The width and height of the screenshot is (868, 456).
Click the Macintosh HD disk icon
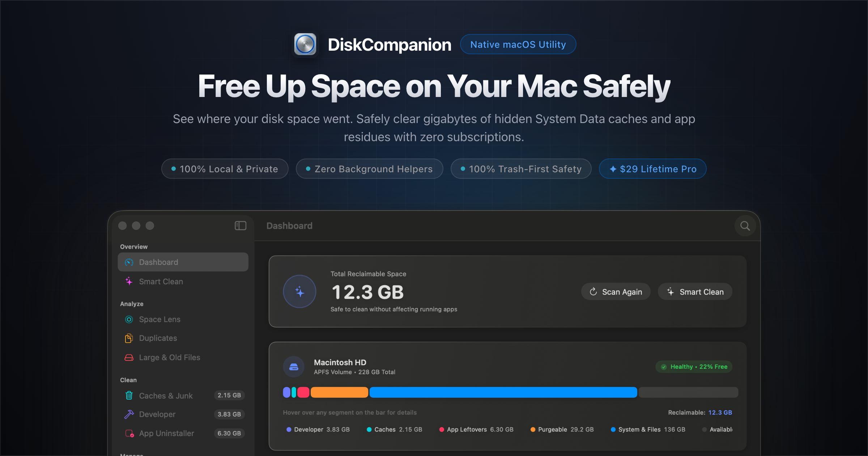294,367
